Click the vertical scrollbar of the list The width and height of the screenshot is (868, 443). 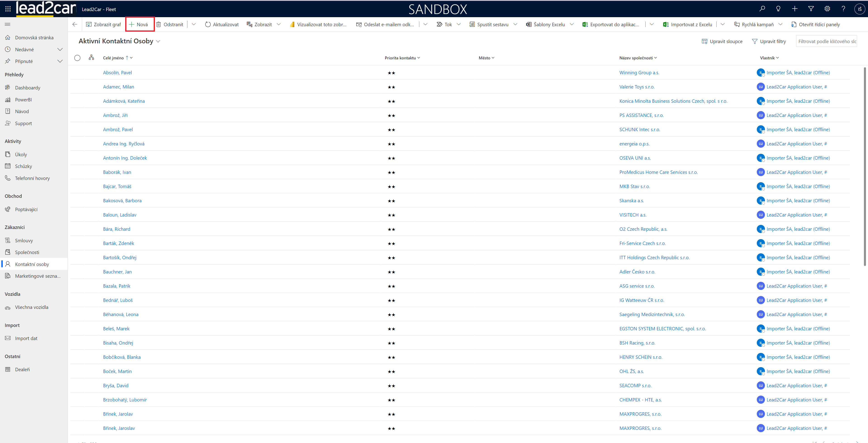click(x=865, y=168)
